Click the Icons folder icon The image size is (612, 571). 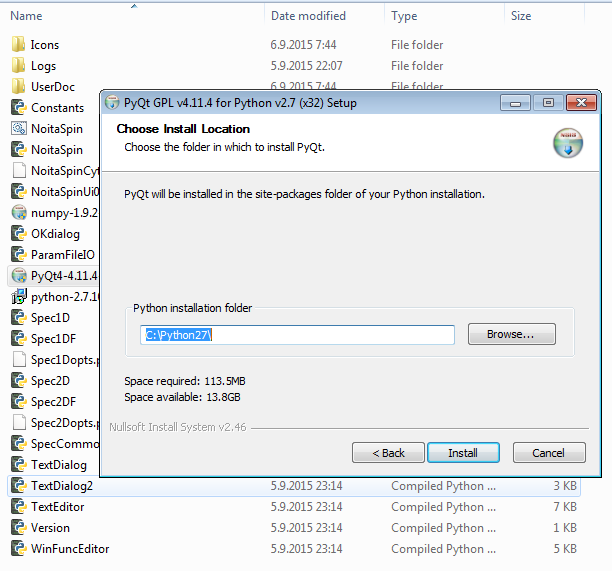pos(18,44)
